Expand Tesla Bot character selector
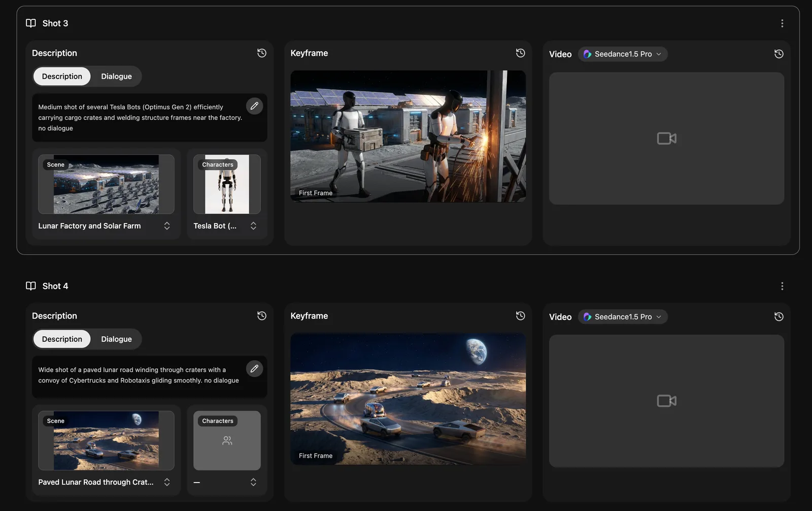812x511 pixels. [x=253, y=226]
